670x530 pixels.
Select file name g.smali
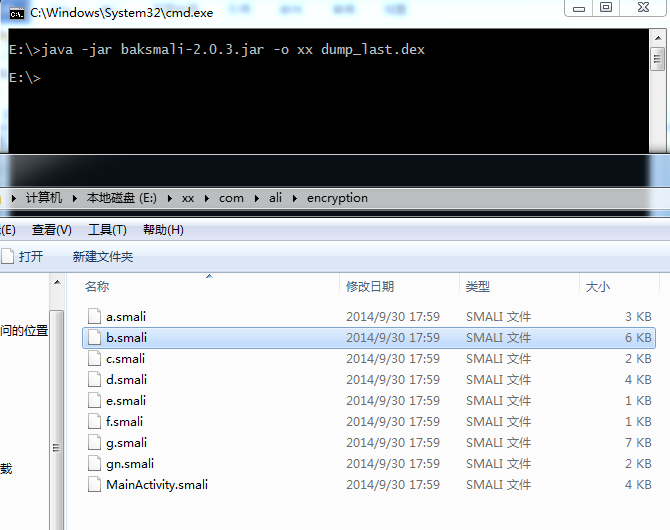pos(126,443)
